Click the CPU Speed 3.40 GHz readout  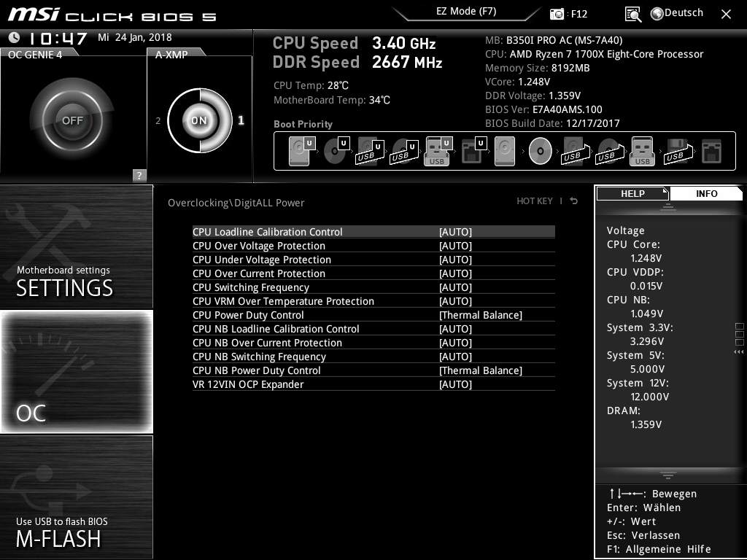tap(354, 43)
